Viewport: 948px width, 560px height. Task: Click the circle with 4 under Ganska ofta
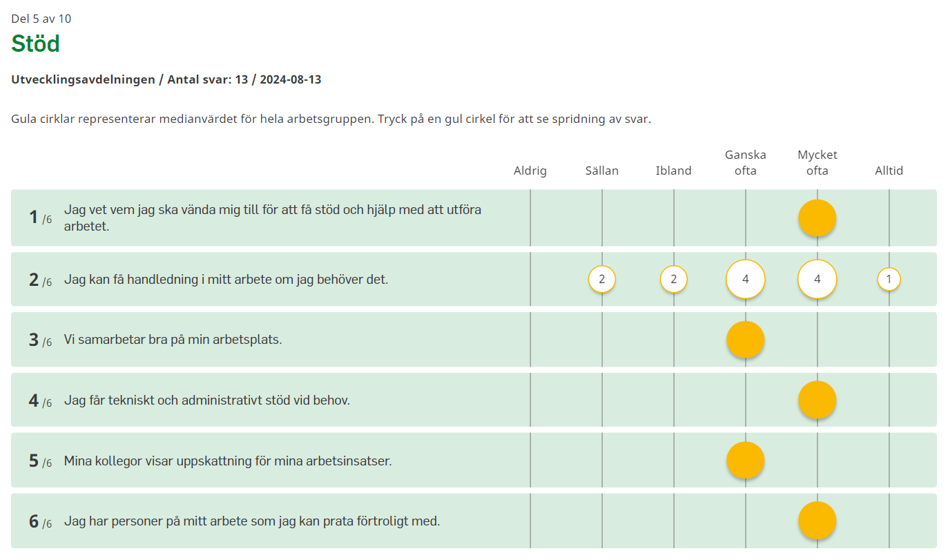click(x=745, y=280)
